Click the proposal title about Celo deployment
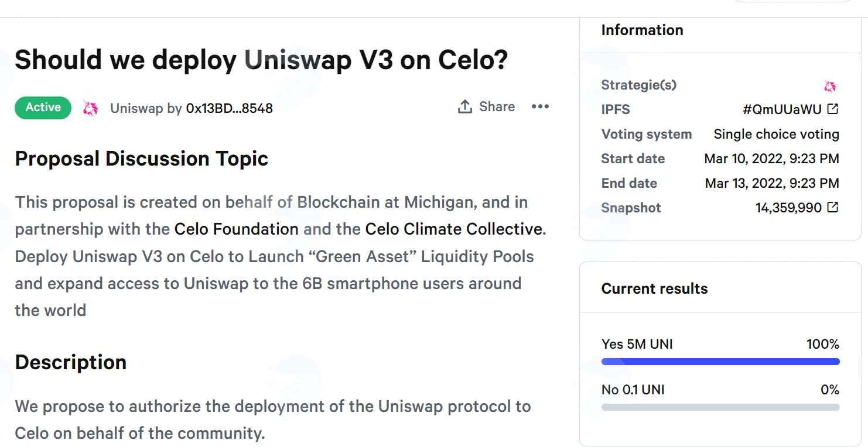This screenshot has width=868, height=447. (261, 60)
